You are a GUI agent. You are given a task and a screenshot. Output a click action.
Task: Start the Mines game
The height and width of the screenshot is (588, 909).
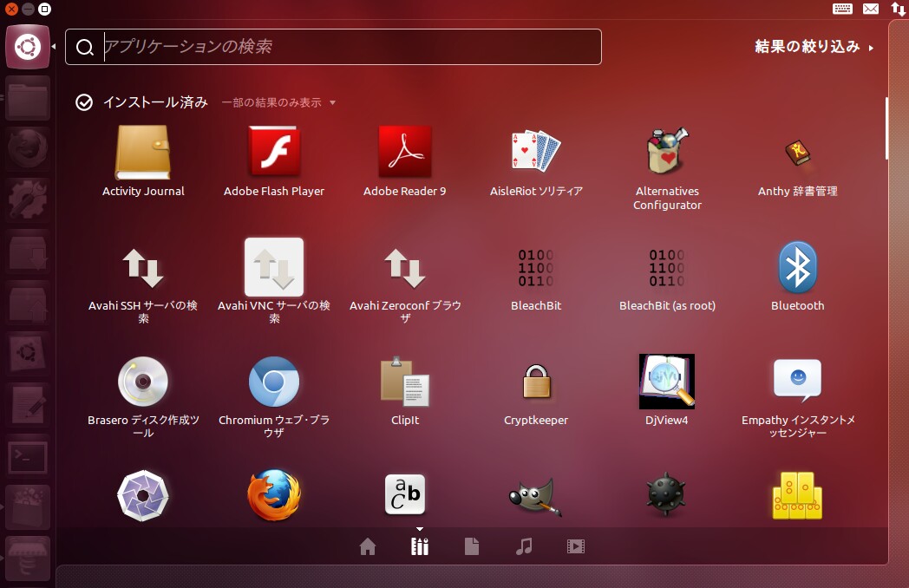pos(667,496)
